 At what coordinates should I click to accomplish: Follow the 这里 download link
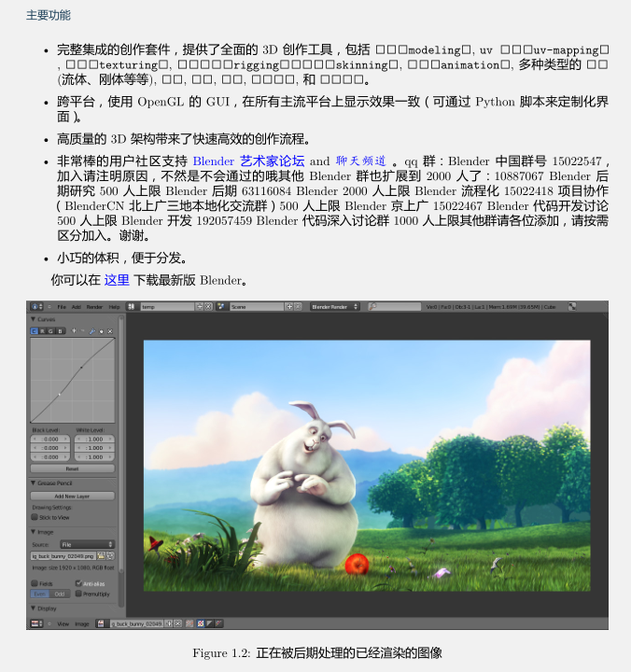click(117, 280)
